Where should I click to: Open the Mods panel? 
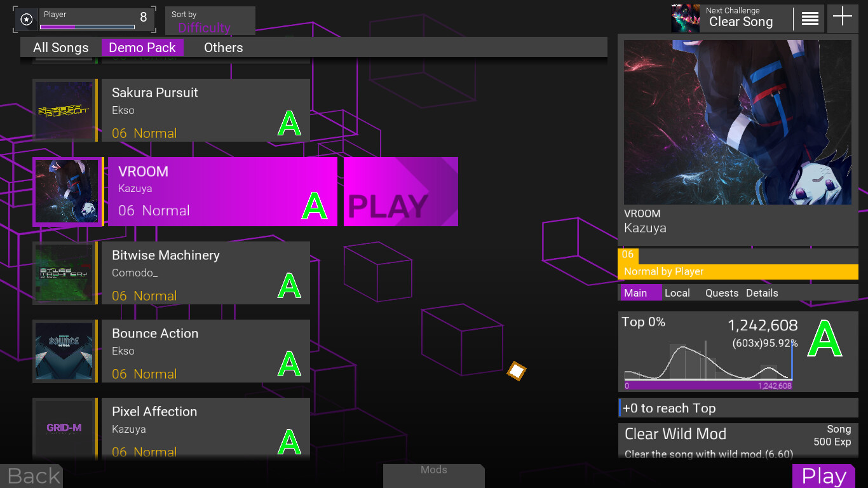tap(433, 473)
